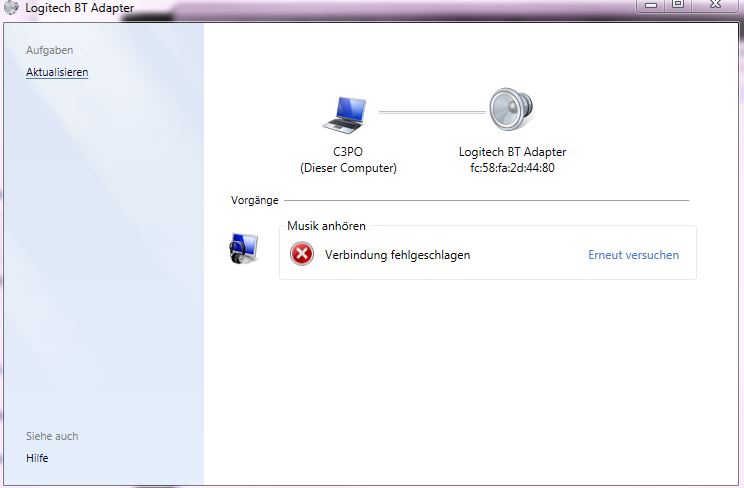Click the Logitech BT Adapter speaker icon
The width and height of the screenshot is (744, 488).
pos(512,109)
